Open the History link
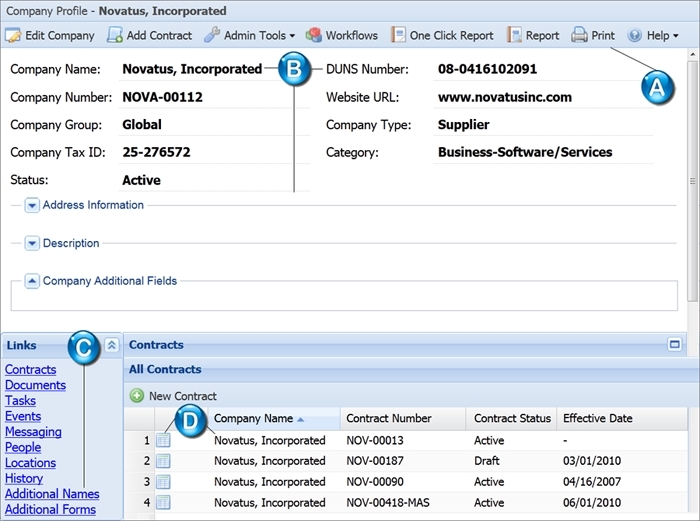This screenshot has width=700, height=521. [24, 479]
